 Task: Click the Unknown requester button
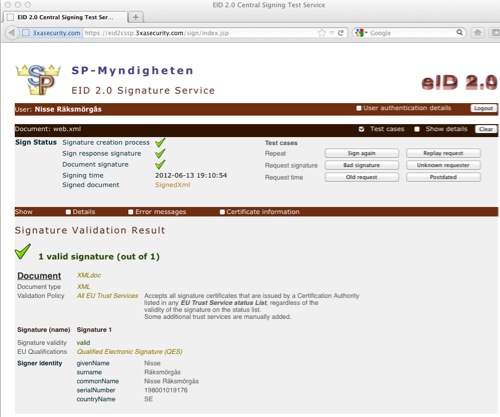[x=443, y=165]
